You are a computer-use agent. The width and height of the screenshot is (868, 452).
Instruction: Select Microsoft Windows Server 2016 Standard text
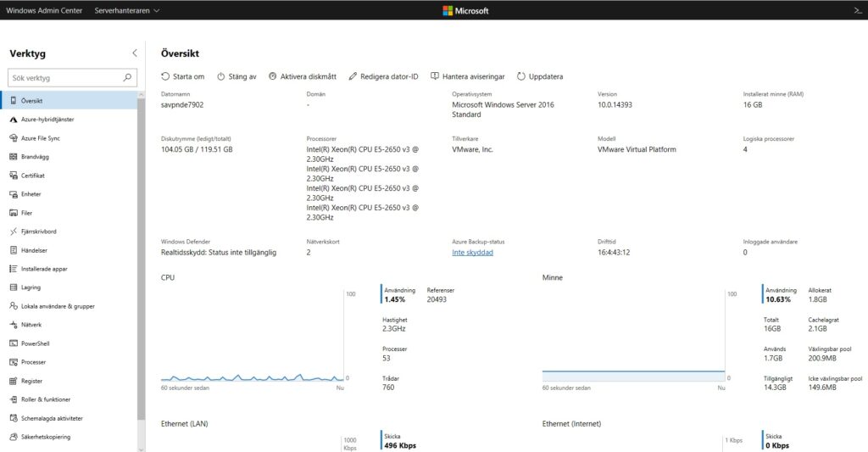[503, 109]
